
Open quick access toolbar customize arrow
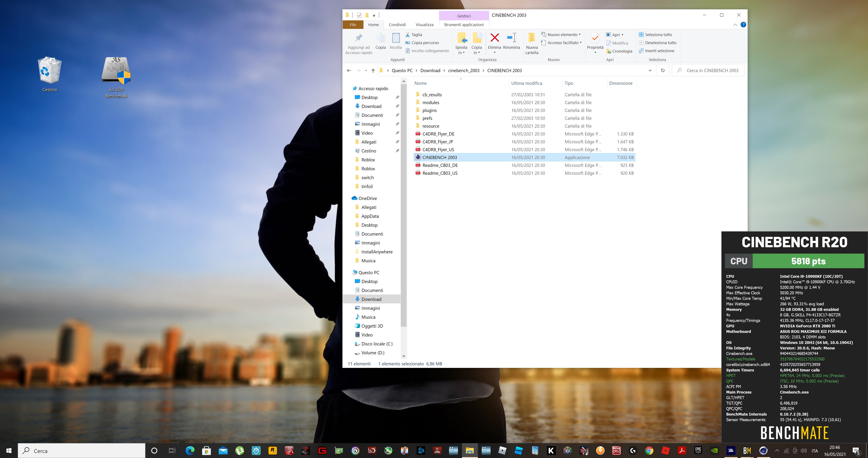pyautogui.click(x=374, y=15)
